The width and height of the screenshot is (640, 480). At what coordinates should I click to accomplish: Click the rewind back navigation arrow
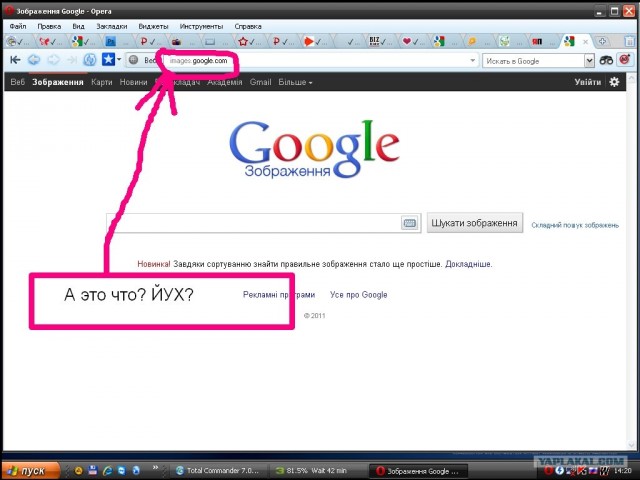click(x=15, y=60)
